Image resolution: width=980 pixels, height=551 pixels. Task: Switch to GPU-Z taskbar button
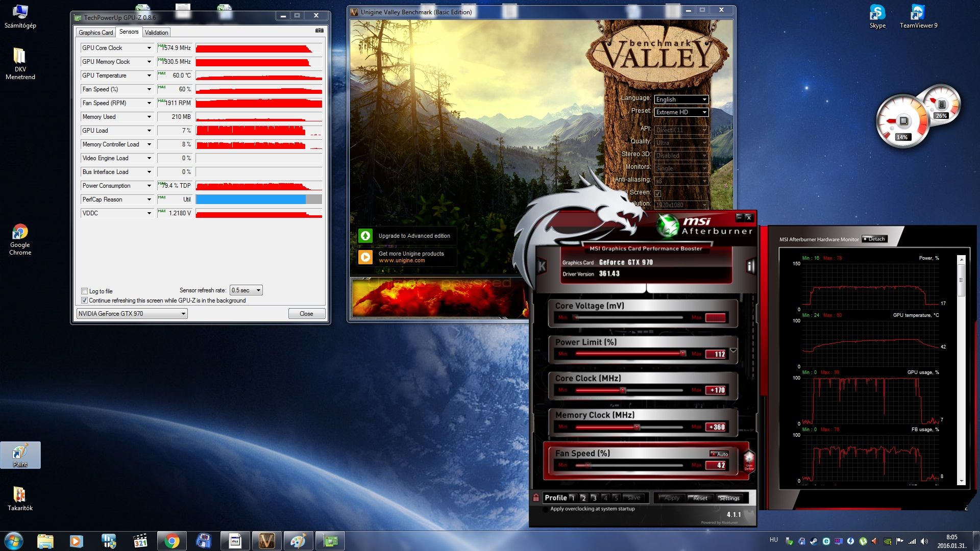[x=330, y=541]
